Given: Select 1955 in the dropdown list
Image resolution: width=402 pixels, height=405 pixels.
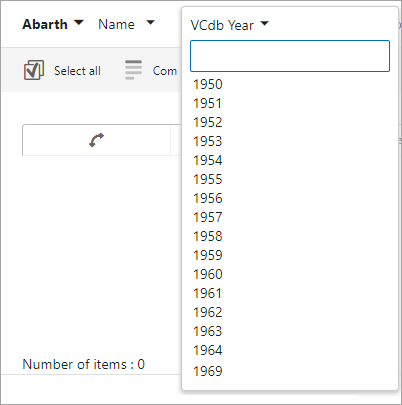Looking at the screenshot, I should 208,179.
